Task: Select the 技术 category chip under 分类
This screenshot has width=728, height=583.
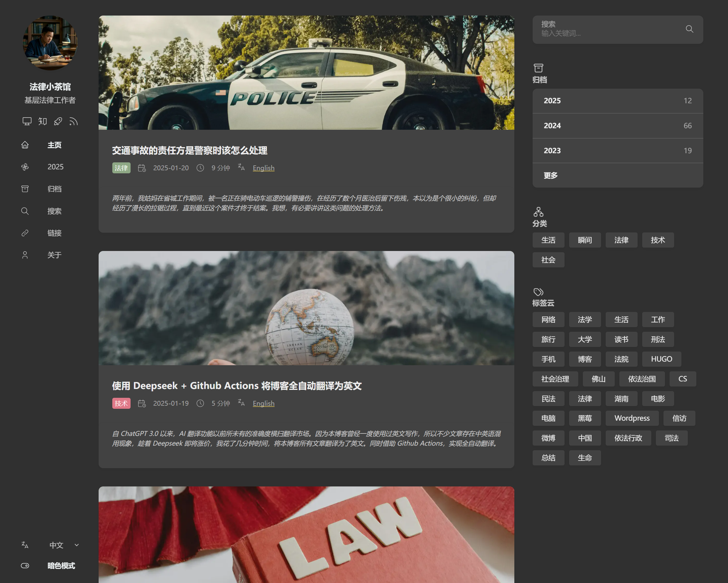Action: coord(658,240)
